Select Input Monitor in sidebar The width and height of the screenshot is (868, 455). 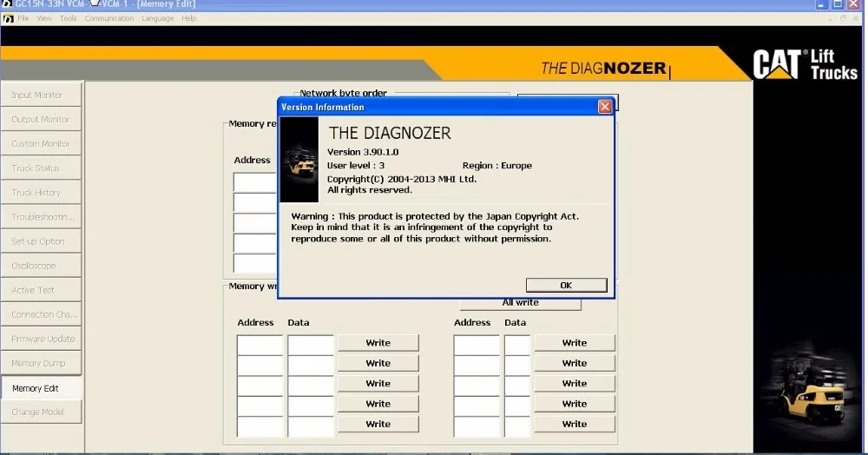pos(42,95)
